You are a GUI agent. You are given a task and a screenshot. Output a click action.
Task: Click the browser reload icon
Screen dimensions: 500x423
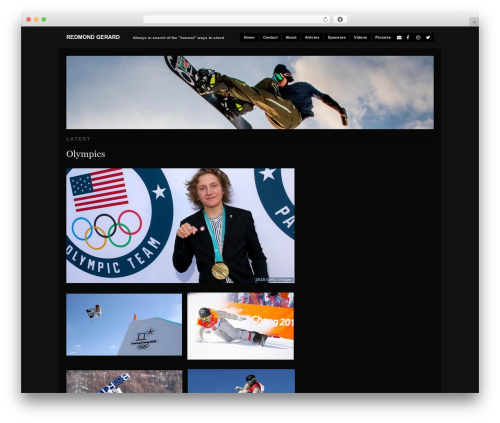tap(325, 20)
